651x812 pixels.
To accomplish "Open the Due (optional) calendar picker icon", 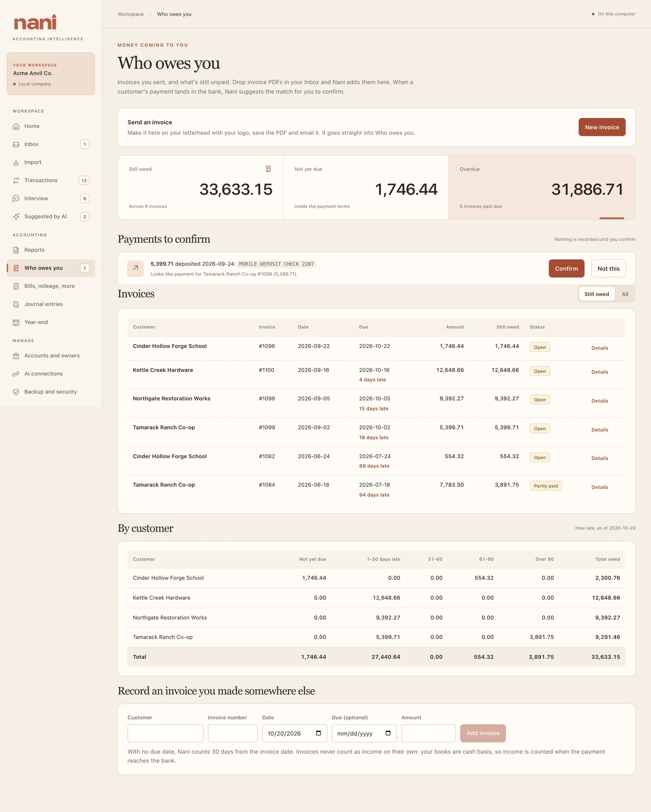I will pos(388,733).
